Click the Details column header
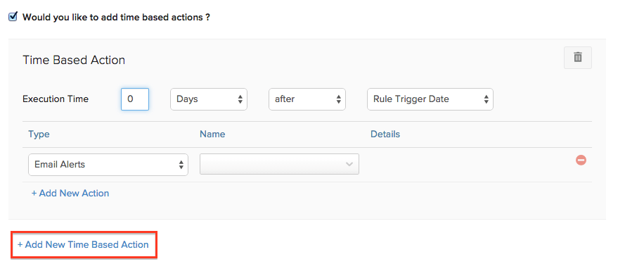The image size is (644, 264). pyautogui.click(x=385, y=134)
